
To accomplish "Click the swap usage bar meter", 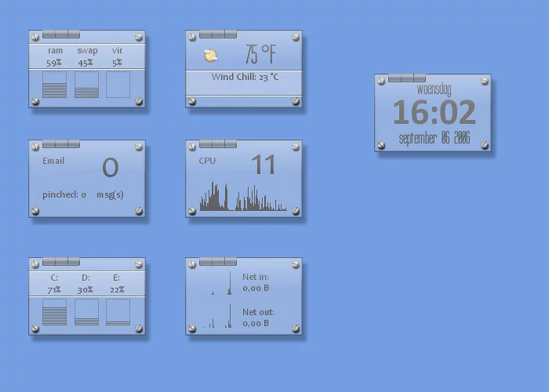I will pos(86,85).
